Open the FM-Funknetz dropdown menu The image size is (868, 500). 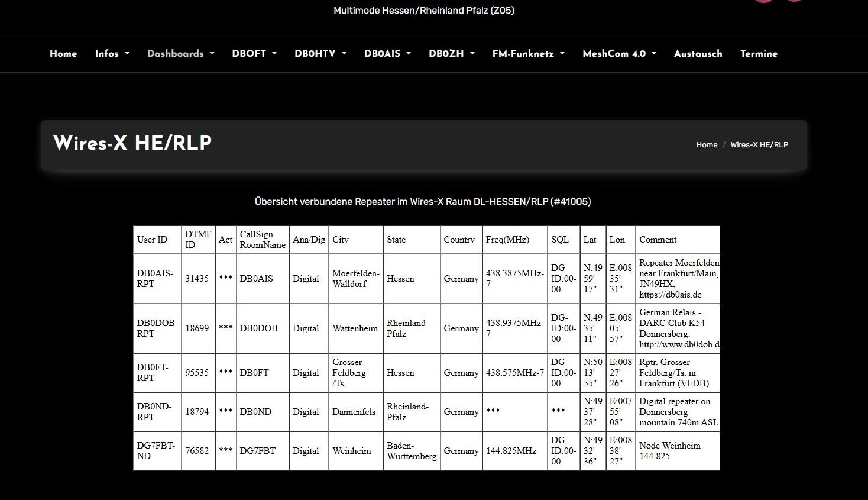528,54
